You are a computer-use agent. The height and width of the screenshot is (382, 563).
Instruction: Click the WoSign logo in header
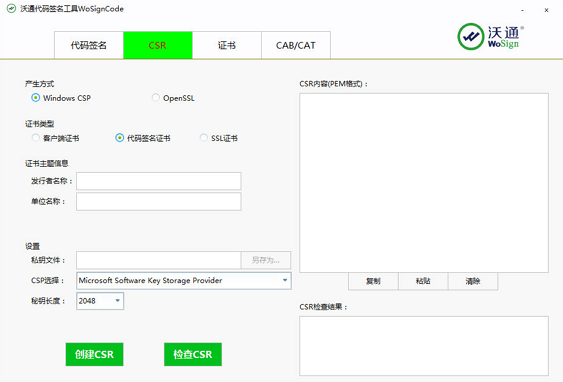[x=490, y=37]
